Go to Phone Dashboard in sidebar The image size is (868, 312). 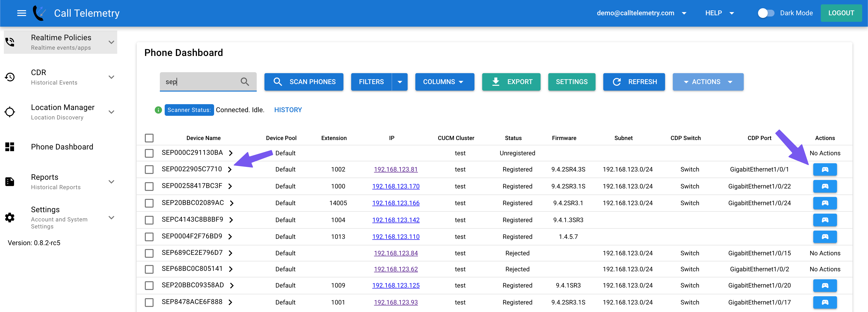coord(62,147)
